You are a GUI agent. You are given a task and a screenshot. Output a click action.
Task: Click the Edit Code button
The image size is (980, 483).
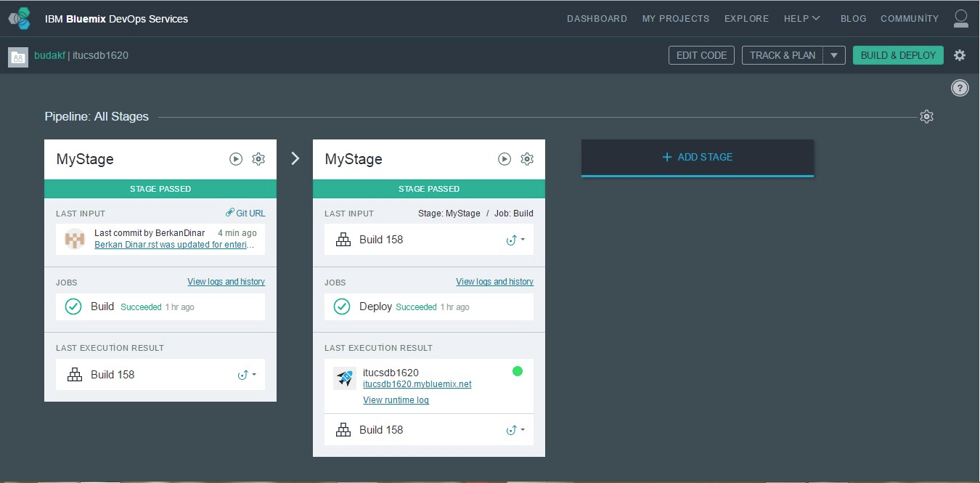point(701,55)
